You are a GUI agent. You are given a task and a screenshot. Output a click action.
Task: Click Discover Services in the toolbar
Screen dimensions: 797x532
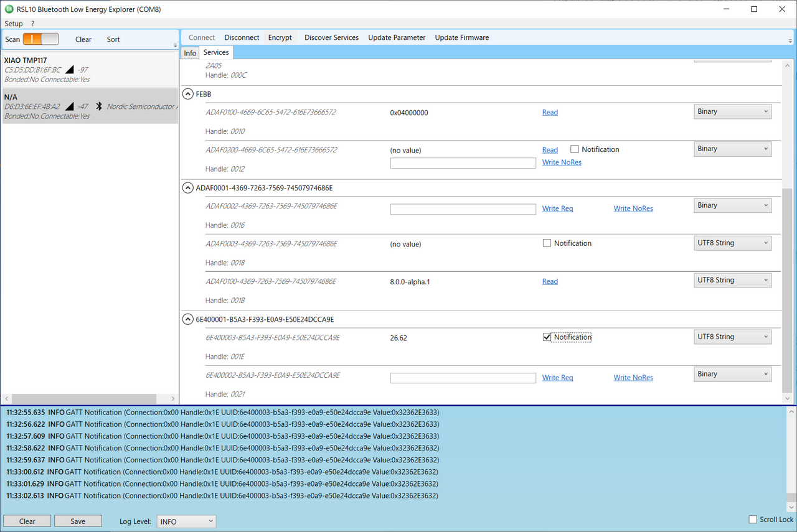click(331, 37)
